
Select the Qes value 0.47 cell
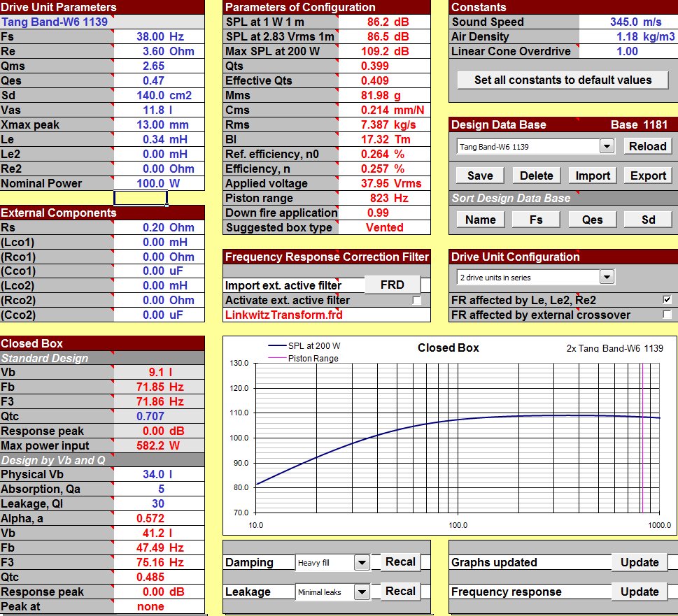pos(159,81)
